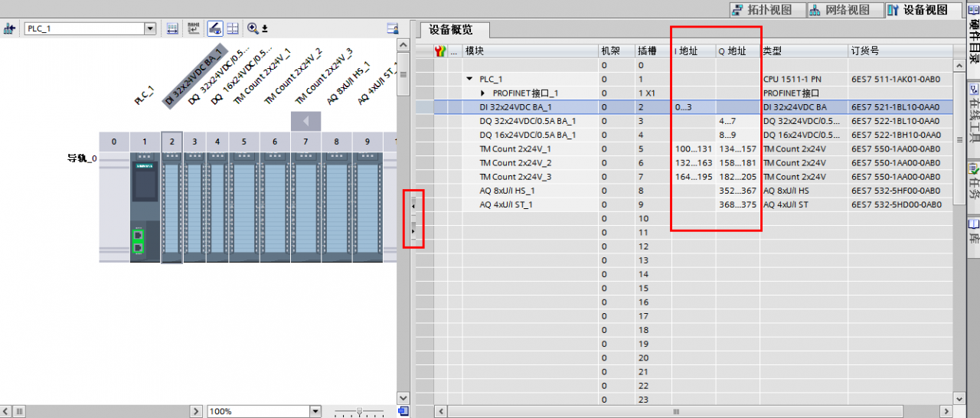This screenshot has width=980, height=418.
Task: Click the 插槽 column header
Action: pos(653,51)
